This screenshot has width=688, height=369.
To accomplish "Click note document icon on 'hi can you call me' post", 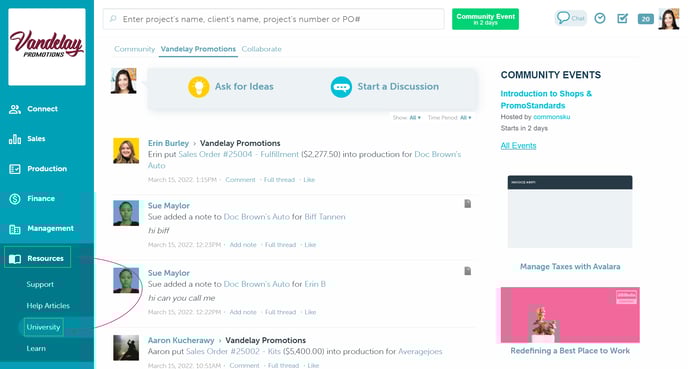I will (468, 271).
